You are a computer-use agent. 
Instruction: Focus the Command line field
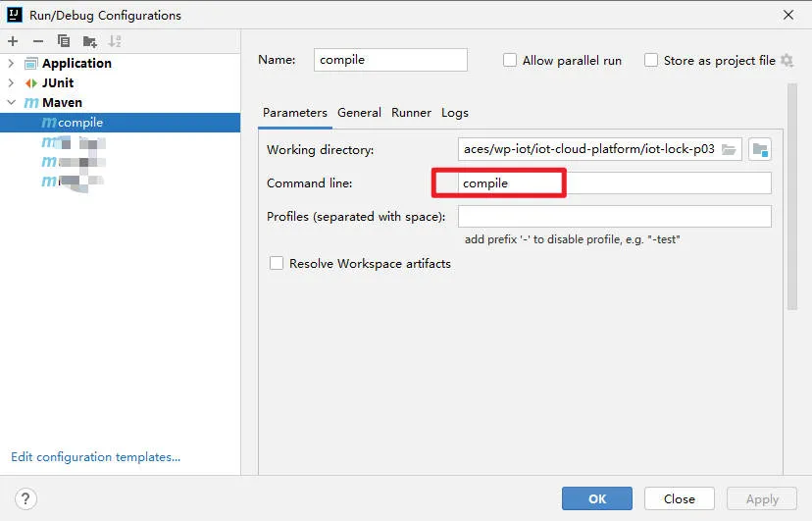(615, 183)
